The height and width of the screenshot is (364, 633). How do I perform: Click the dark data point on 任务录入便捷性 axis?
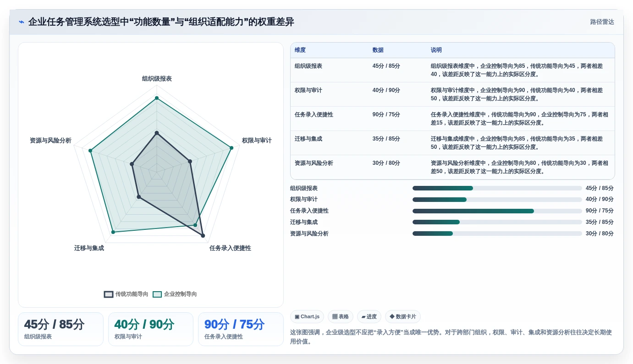(203, 236)
